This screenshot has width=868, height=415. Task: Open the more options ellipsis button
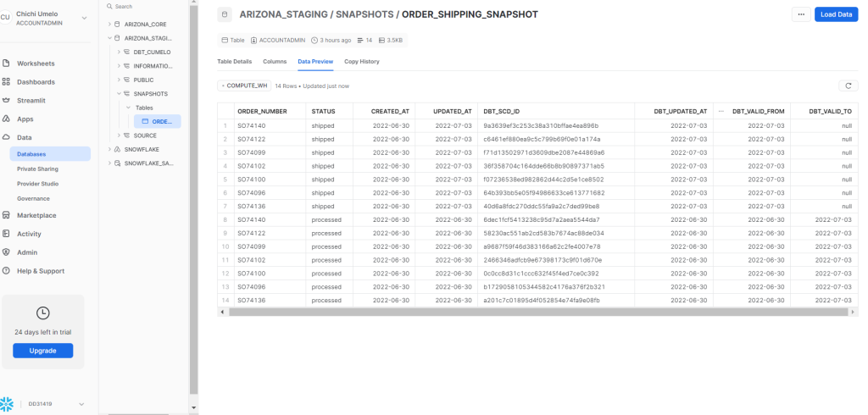799,14
